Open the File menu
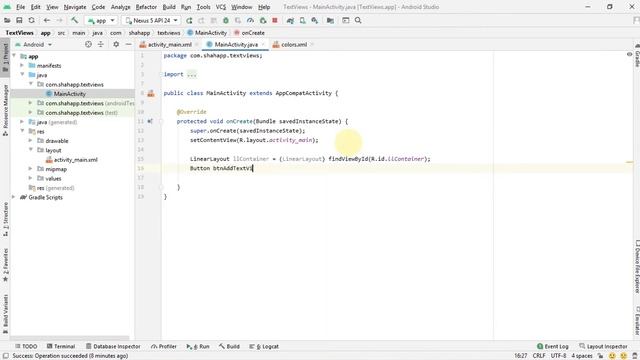Viewport: 640px width, 360px height. point(20,7)
